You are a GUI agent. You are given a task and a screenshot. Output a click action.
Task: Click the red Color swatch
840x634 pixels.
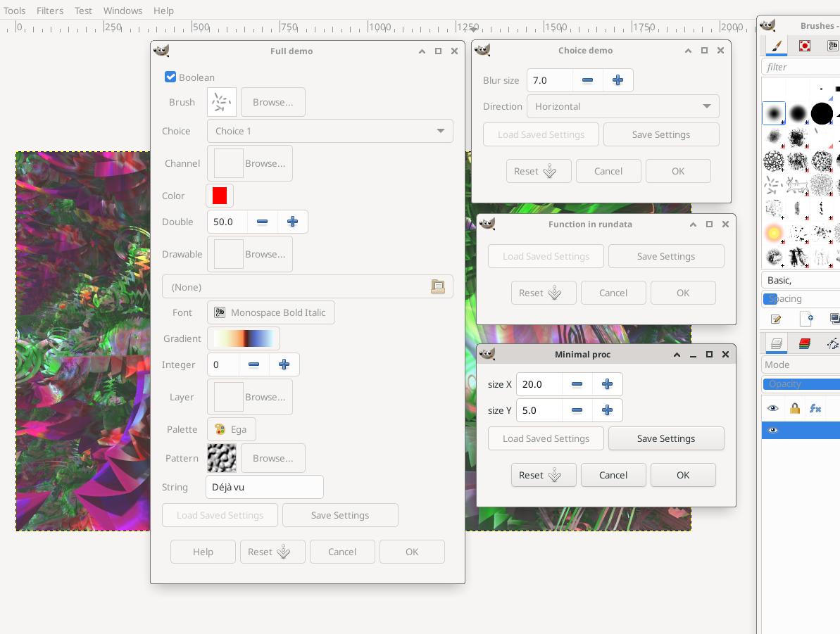[220, 196]
